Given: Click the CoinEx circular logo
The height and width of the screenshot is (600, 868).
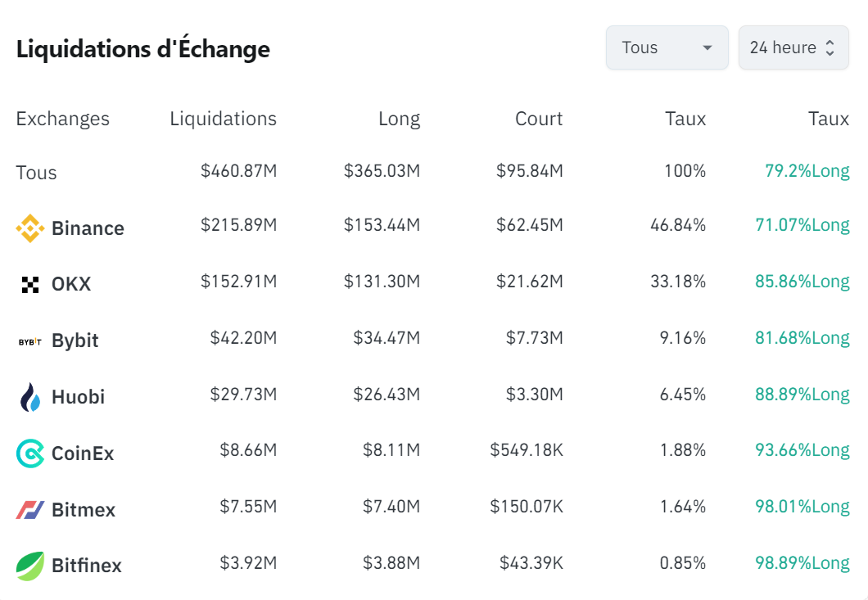Looking at the screenshot, I should click(x=29, y=453).
